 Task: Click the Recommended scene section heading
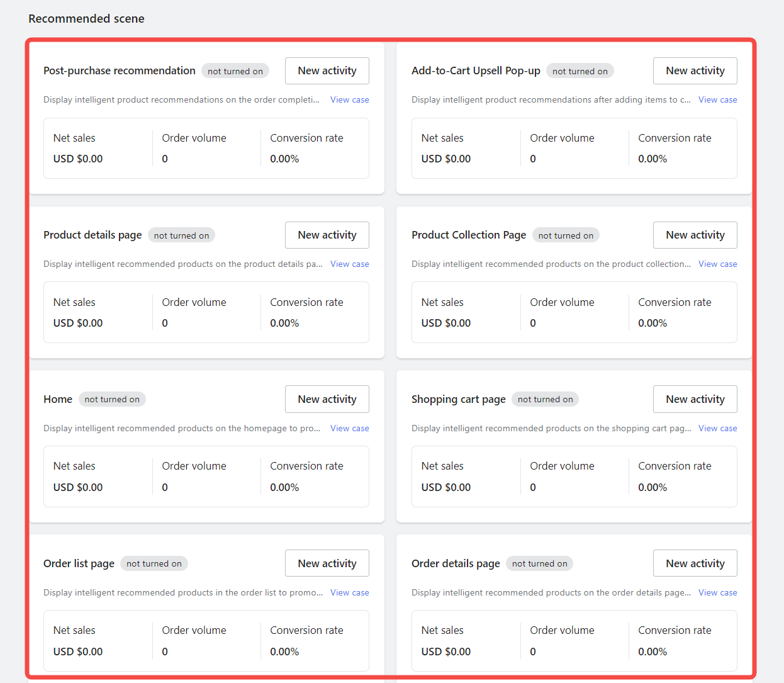point(86,19)
